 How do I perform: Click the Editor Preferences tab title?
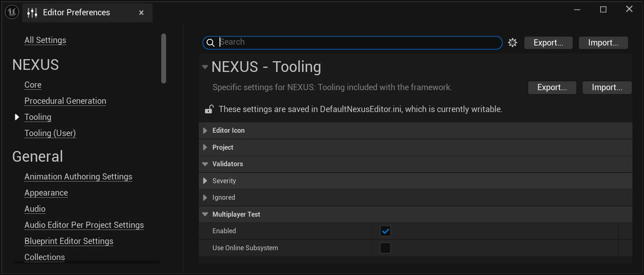click(x=76, y=12)
